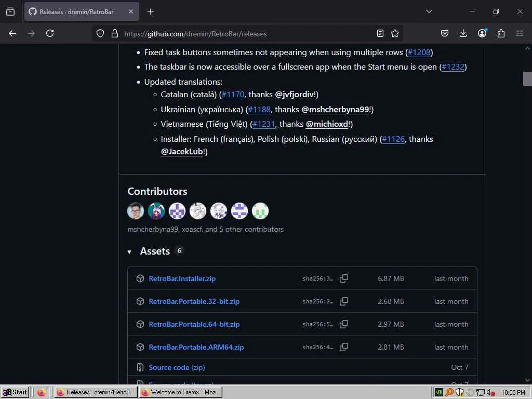Image resolution: width=532 pixels, height=399 pixels.
Task: Open issue link #1208
Action: [x=419, y=52]
